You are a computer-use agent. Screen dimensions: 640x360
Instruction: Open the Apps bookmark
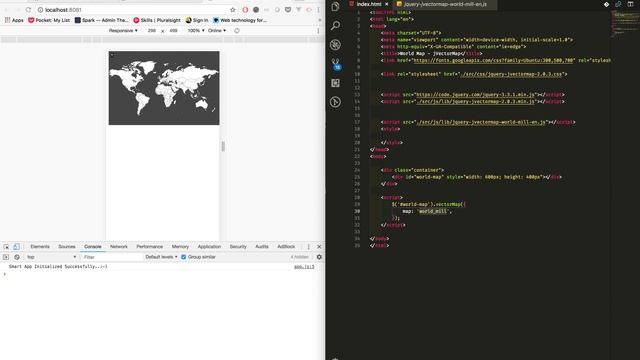coord(14,20)
